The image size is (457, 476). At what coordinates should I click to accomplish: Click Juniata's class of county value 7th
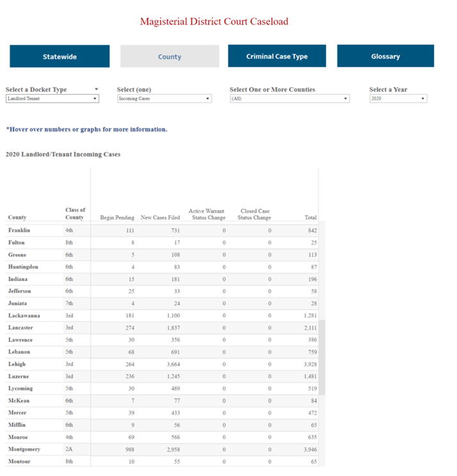[x=69, y=303]
